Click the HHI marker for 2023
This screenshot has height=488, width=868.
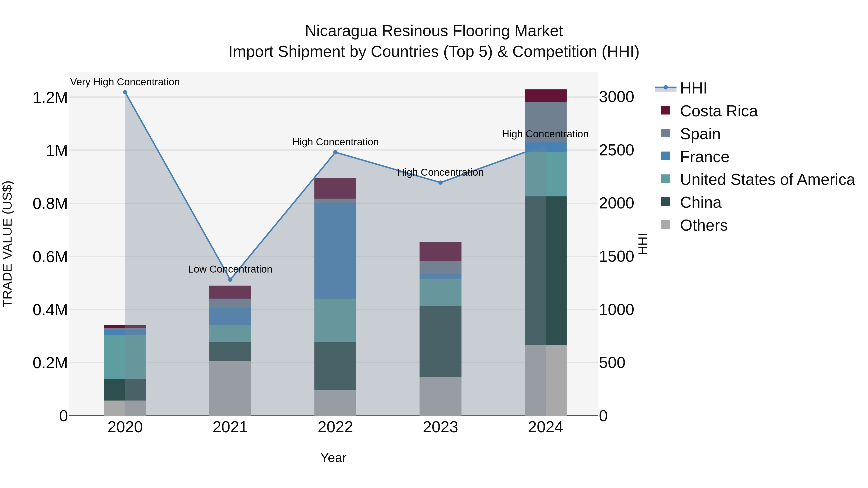(441, 182)
